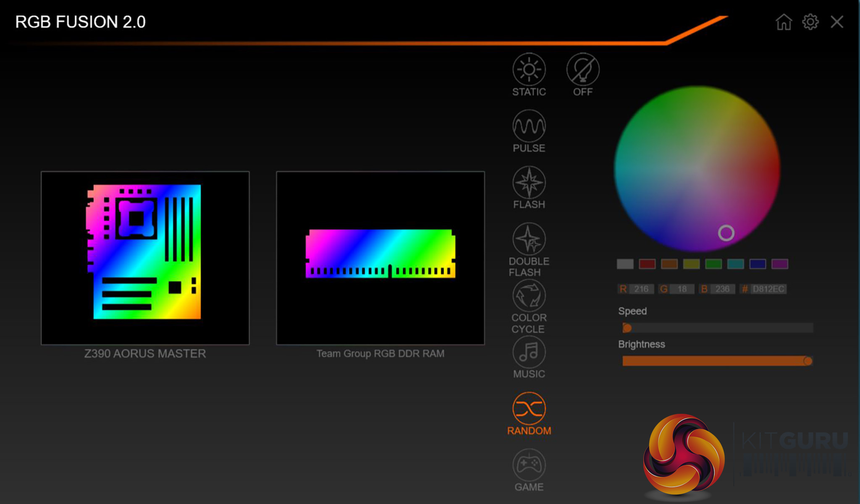Enable Music sync lighting mode
Viewport: 860px width, 504px height.
[x=529, y=352]
